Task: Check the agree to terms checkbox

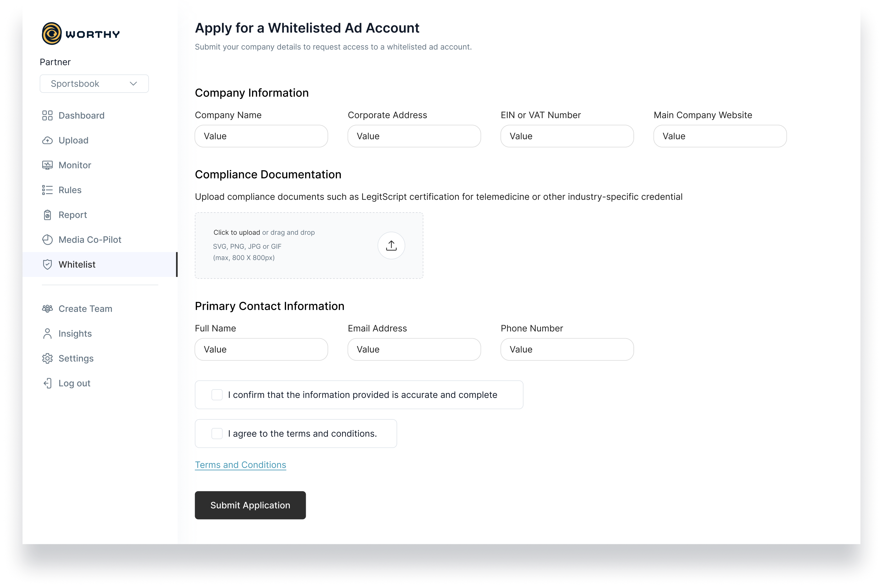Action: (217, 434)
